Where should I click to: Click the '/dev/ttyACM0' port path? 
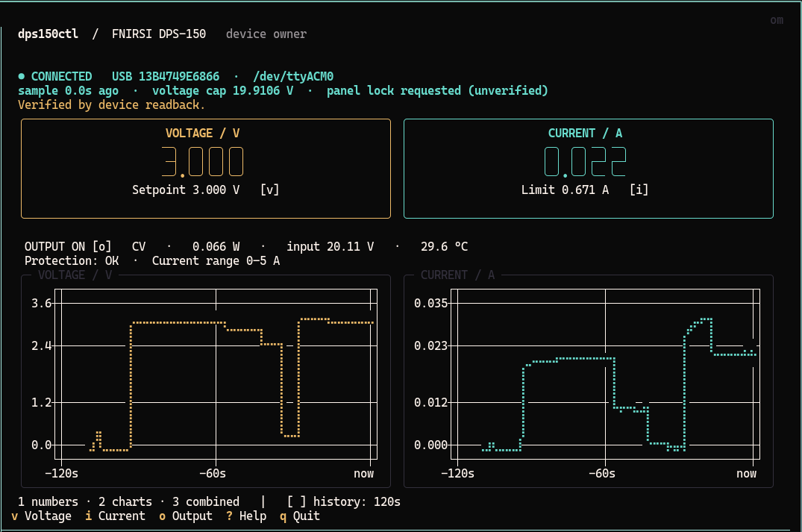click(x=293, y=76)
